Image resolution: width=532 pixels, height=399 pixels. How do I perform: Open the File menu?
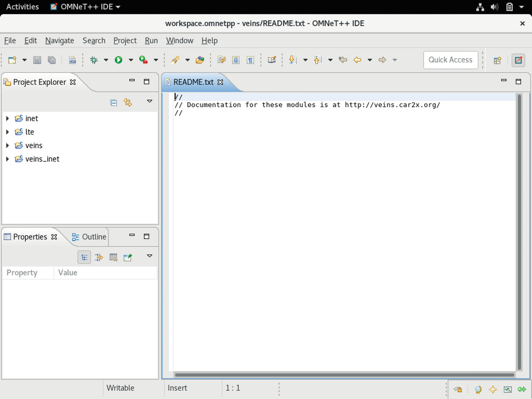coord(10,40)
